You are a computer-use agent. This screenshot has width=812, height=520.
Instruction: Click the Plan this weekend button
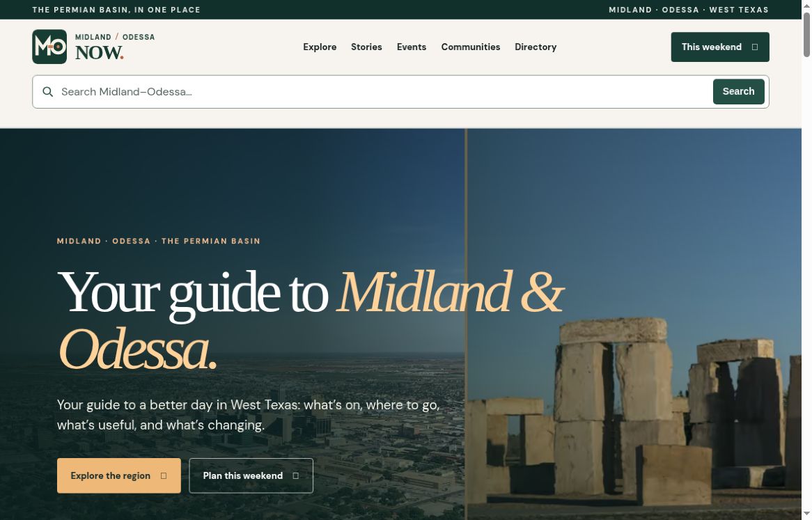(x=251, y=475)
